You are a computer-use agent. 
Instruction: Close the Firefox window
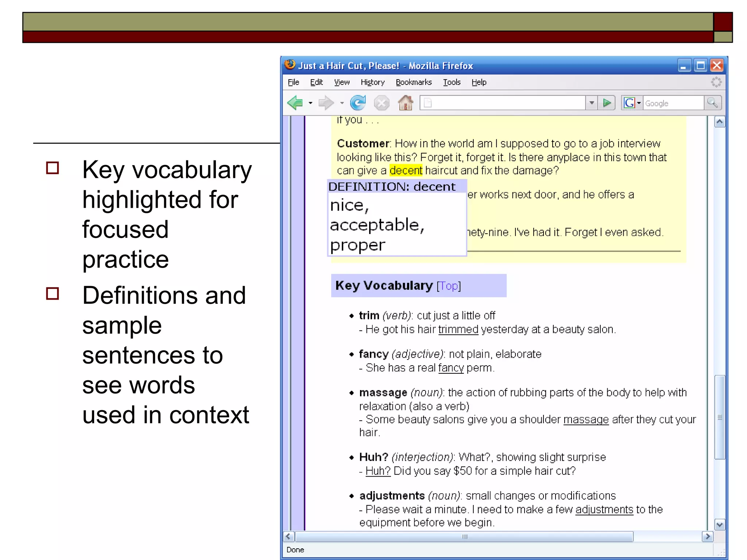717,66
